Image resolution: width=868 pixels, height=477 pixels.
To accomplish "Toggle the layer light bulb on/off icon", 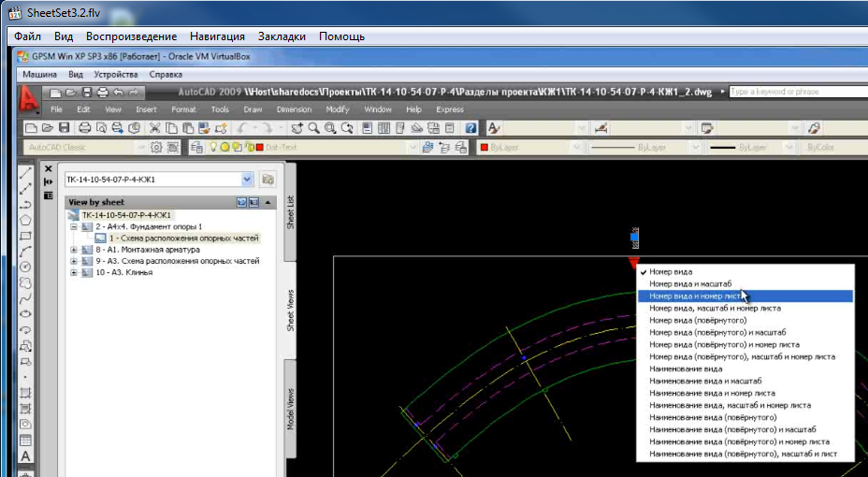I will (x=213, y=148).
